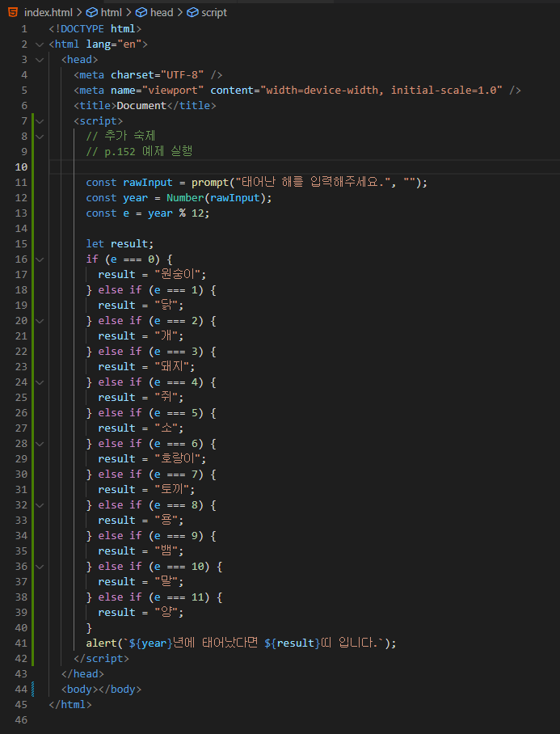Click the prompt function call
560x734 pixels.
point(210,183)
